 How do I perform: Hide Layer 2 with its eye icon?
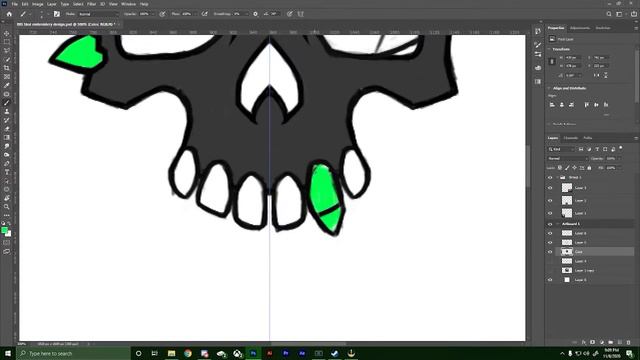pyautogui.click(x=550, y=200)
